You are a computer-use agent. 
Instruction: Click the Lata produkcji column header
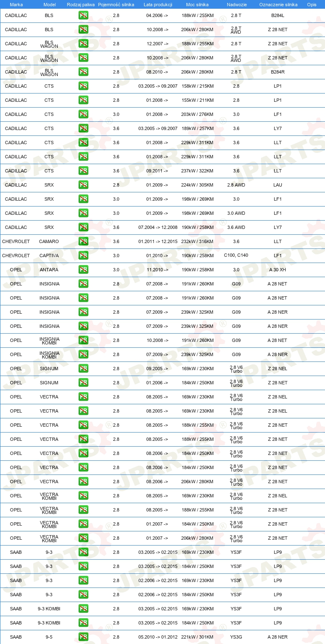(x=158, y=5)
